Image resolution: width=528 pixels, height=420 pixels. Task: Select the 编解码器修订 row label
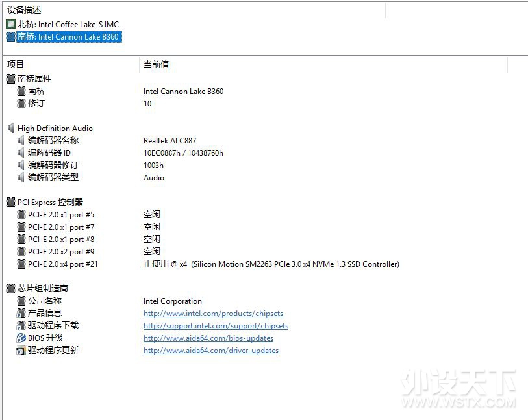tap(53, 165)
